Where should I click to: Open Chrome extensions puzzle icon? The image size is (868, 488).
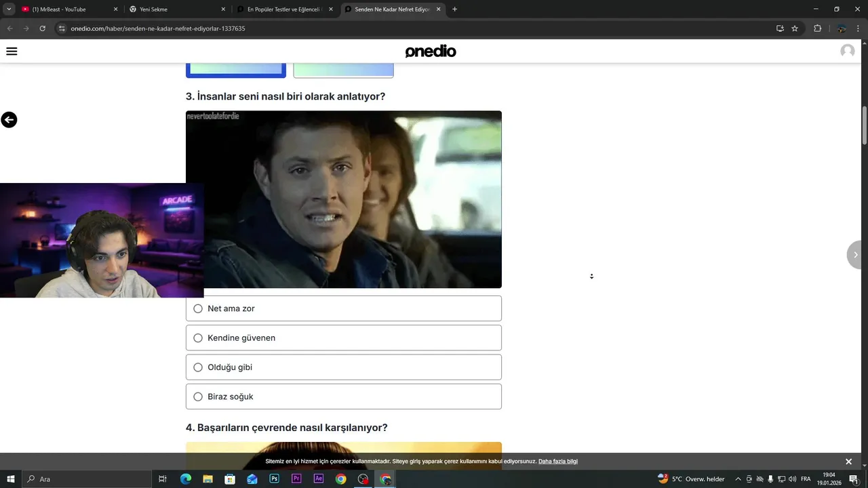(817, 28)
